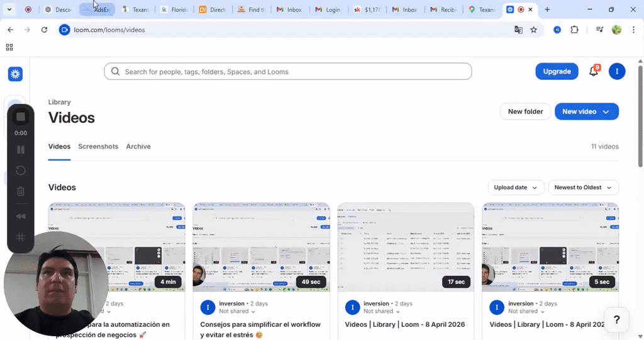Click inversion avatar on the 49 sec video

pos(208,307)
